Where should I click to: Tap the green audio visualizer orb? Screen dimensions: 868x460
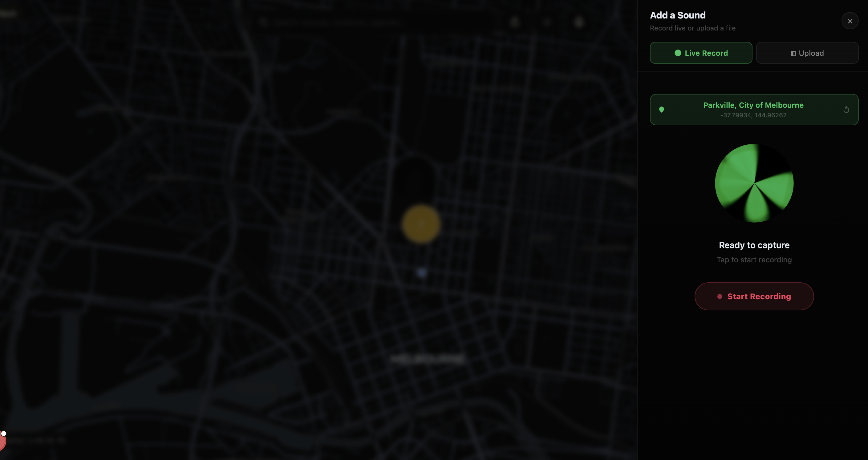[x=754, y=183]
